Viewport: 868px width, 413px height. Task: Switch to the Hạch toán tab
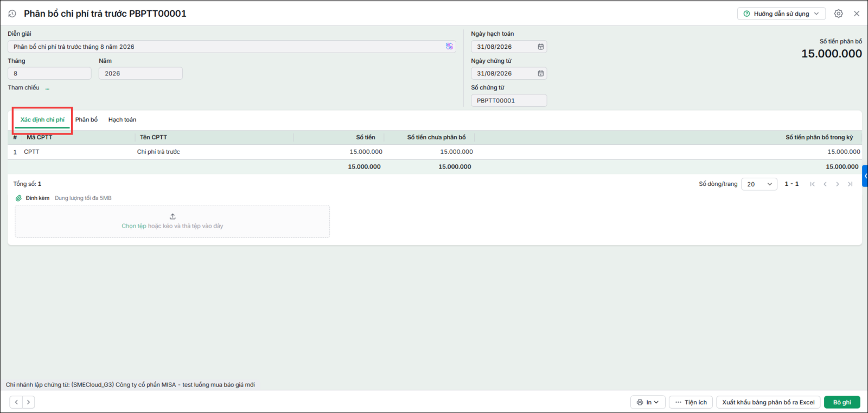tap(122, 120)
